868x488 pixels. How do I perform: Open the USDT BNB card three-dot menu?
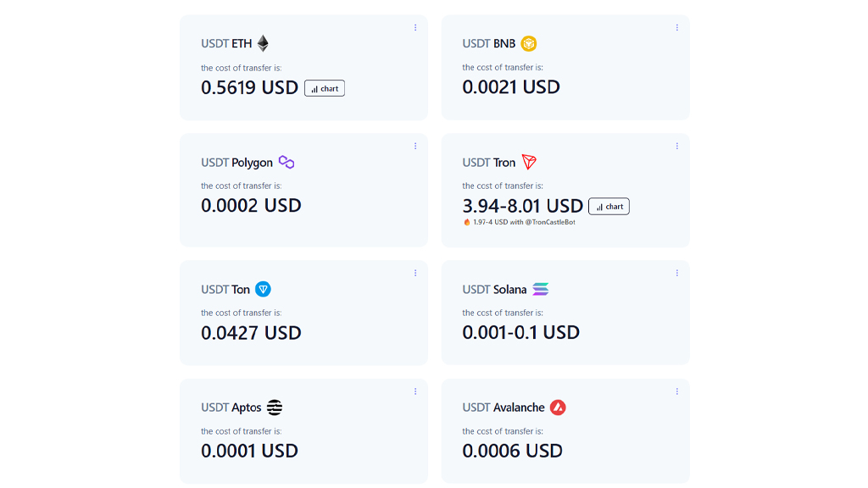(x=676, y=28)
